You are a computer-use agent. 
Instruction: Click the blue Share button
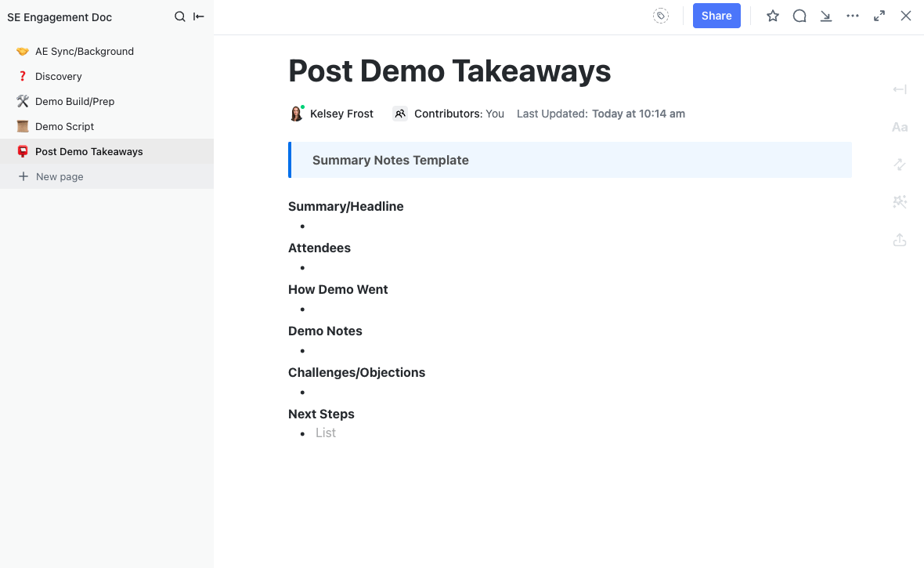[x=716, y=16]
